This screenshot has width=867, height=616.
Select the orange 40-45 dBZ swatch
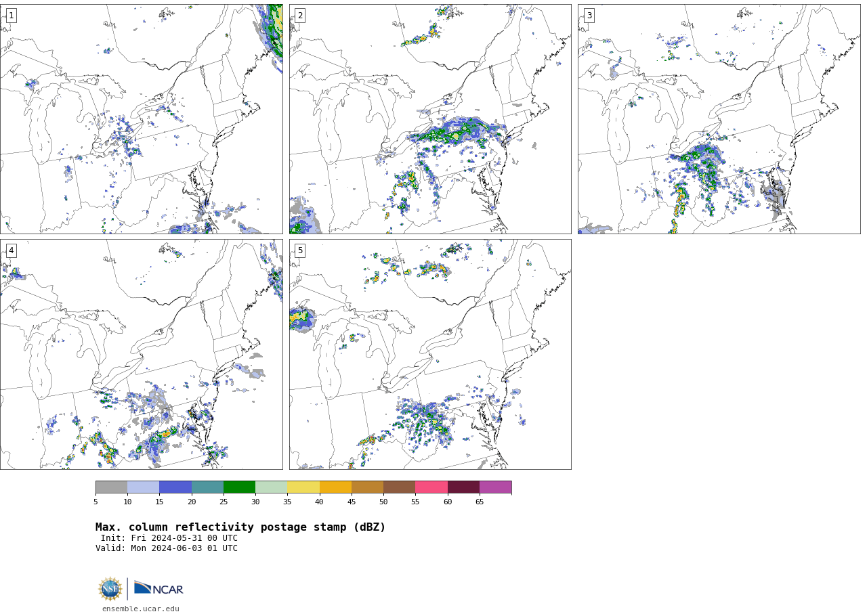coord(335,487)
